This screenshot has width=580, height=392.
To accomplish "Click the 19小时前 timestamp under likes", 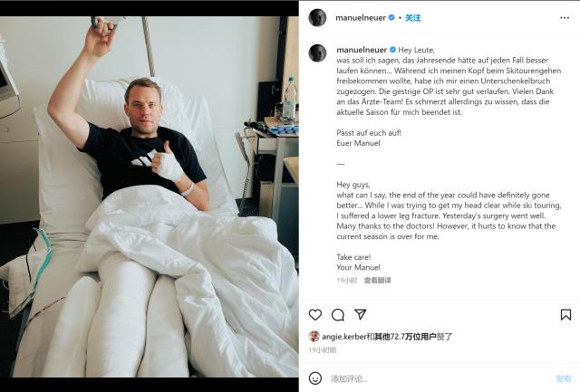I will tap(323, 349).
